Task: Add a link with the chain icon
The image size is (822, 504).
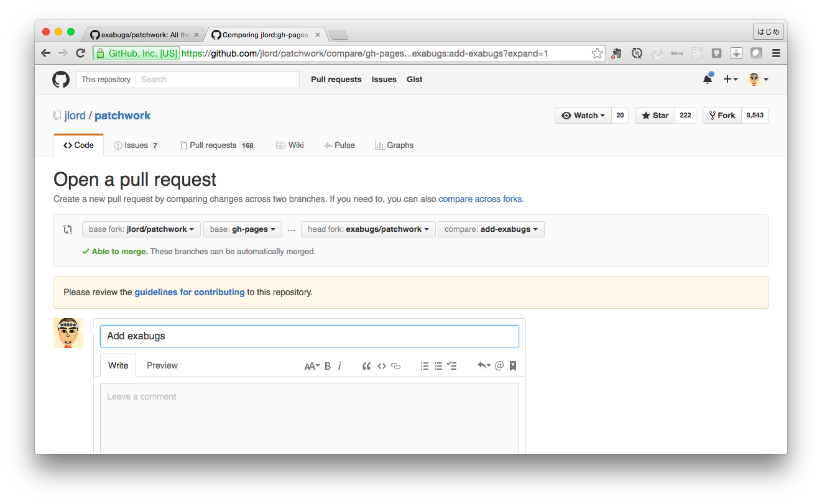Action: [395, 366]
